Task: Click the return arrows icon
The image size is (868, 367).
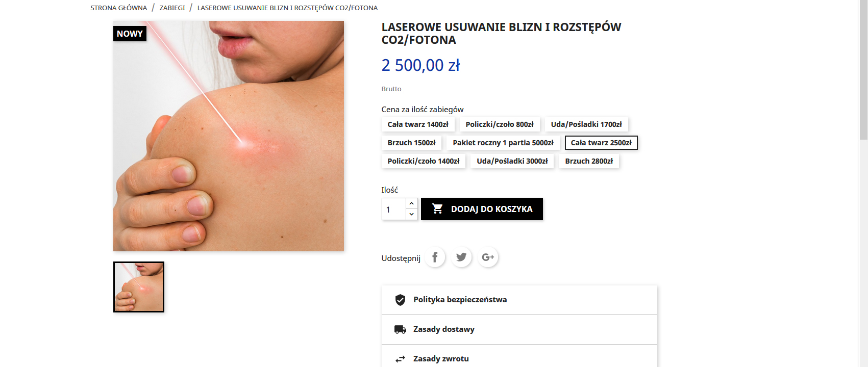Action: pyautogui.click(x=400, y=359)
